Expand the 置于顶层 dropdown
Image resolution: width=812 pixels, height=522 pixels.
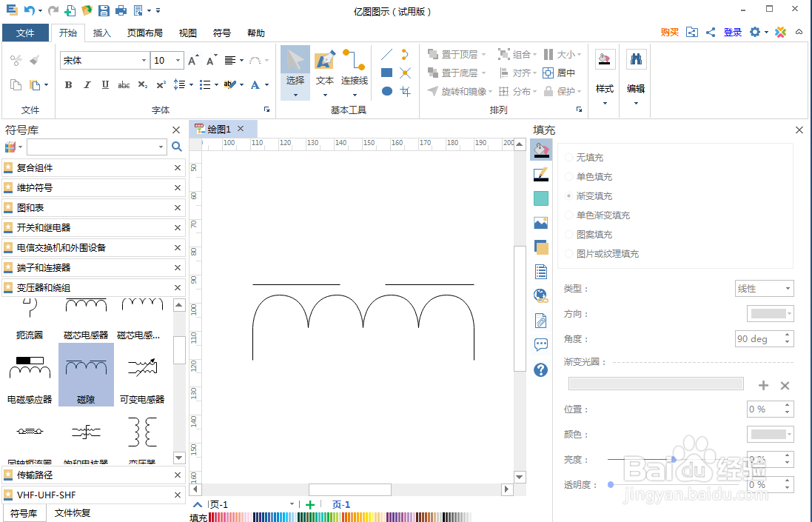(483, 54)
